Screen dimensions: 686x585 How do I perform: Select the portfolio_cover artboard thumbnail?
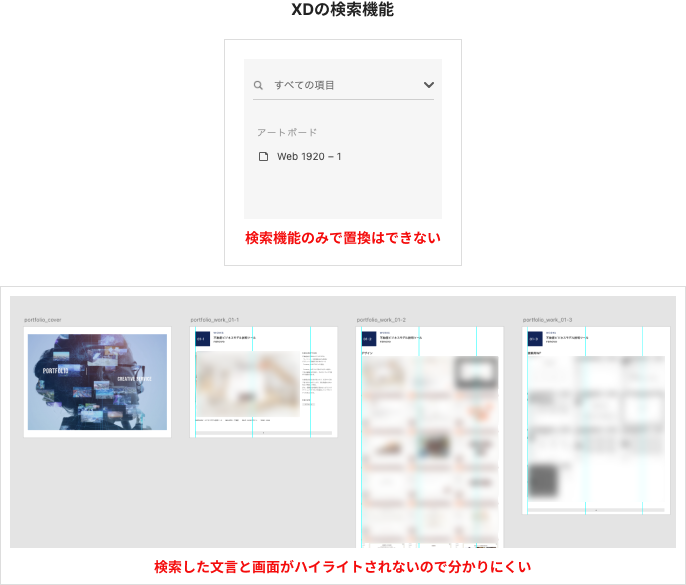(x=97, y=382)
